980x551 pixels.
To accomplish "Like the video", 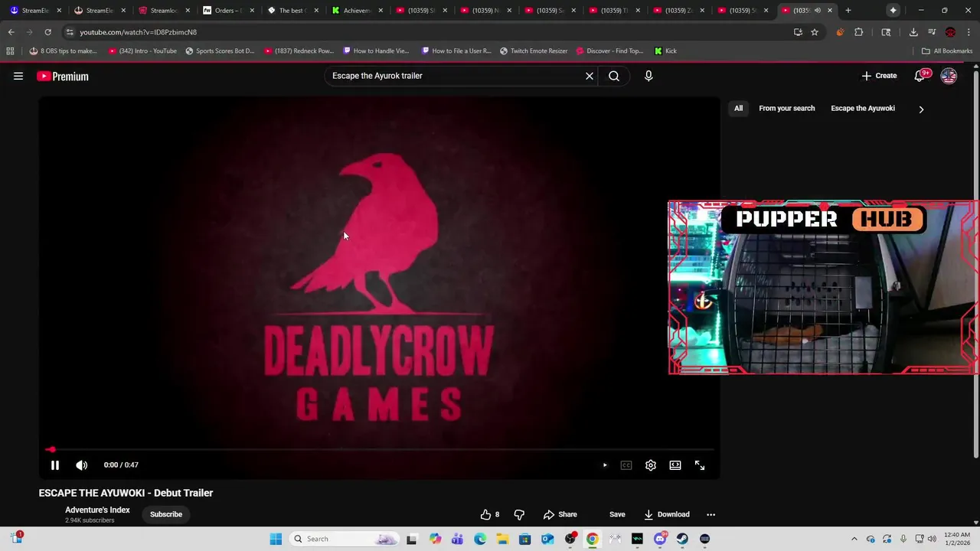I will tap(490, 514).
